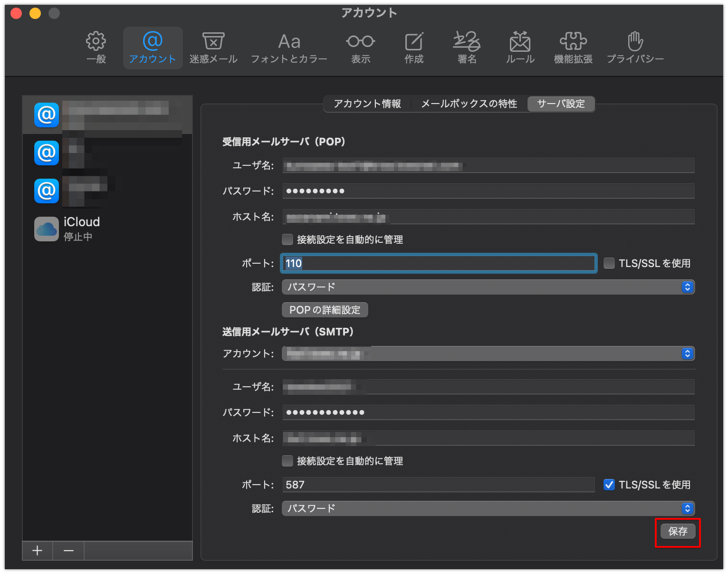Image resolution: width=728 pixels, height=574 pixels.
Task: Disable TLS/SSL for SMTP server
Action: [x=609, y=485]
